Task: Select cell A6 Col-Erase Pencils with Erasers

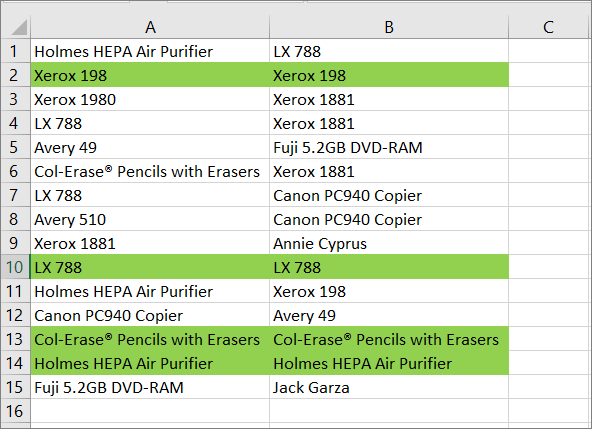Action: 150,171
